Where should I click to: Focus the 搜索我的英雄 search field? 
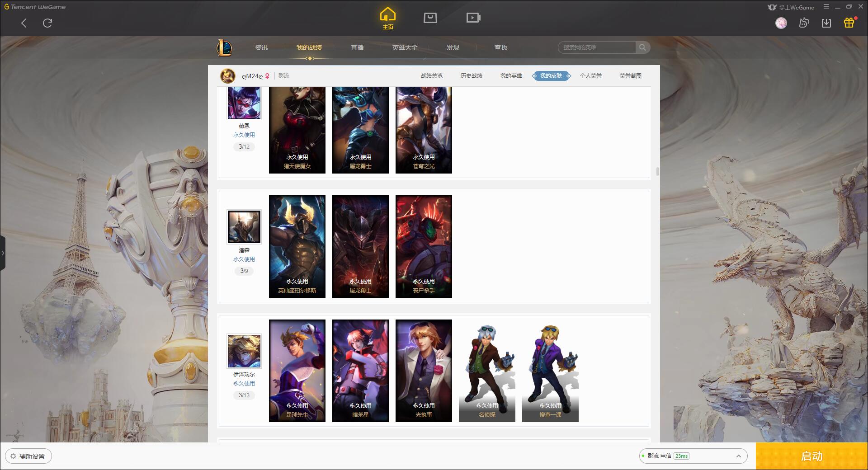tap(597, 47)
